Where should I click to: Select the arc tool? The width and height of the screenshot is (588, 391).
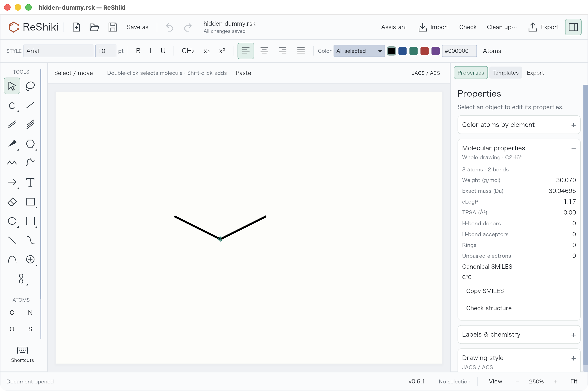12,259
